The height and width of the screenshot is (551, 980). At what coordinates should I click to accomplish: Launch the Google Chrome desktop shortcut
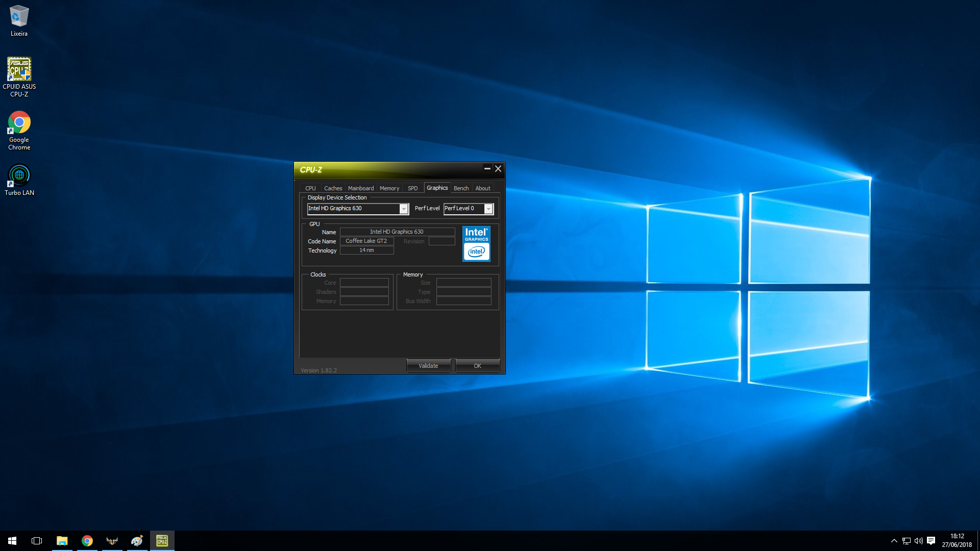[x=19, y=131]
